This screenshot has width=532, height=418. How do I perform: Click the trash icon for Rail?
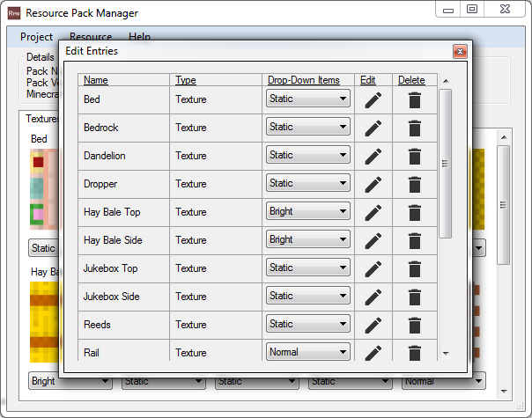pos(415,353)
